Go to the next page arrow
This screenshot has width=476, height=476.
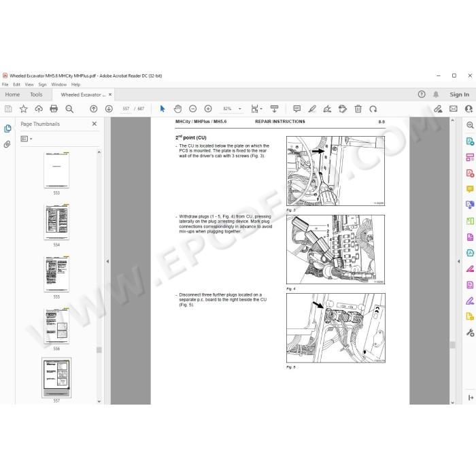click(109, 109)
